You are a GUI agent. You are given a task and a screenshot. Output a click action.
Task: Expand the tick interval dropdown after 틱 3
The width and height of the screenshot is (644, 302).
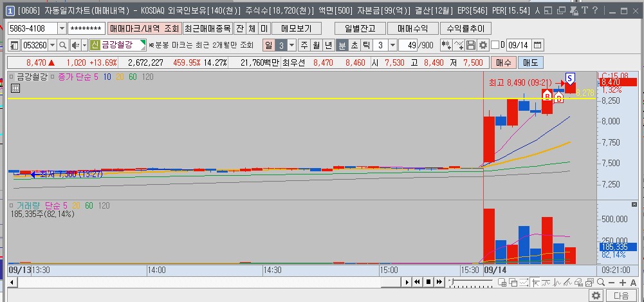click(392, 45)
